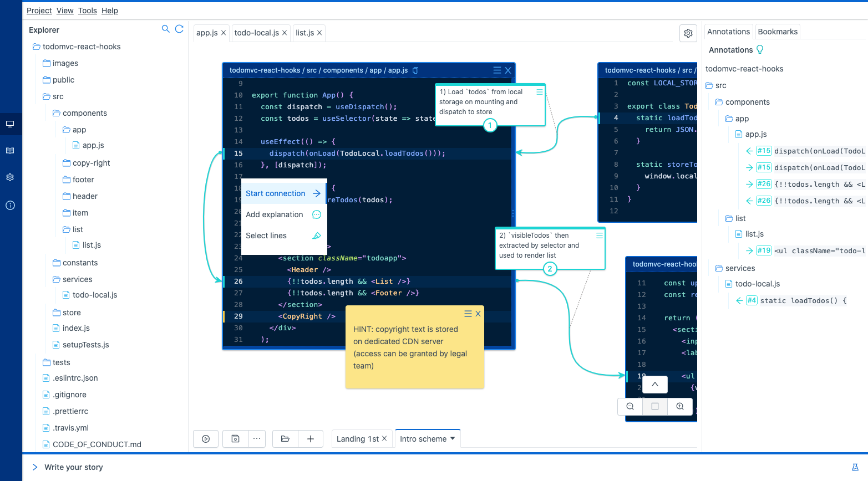The width and height of the screenshot is (868, 481).
Task: Expand the footer folder in Explorer
Action: click(x=78, y=180)
